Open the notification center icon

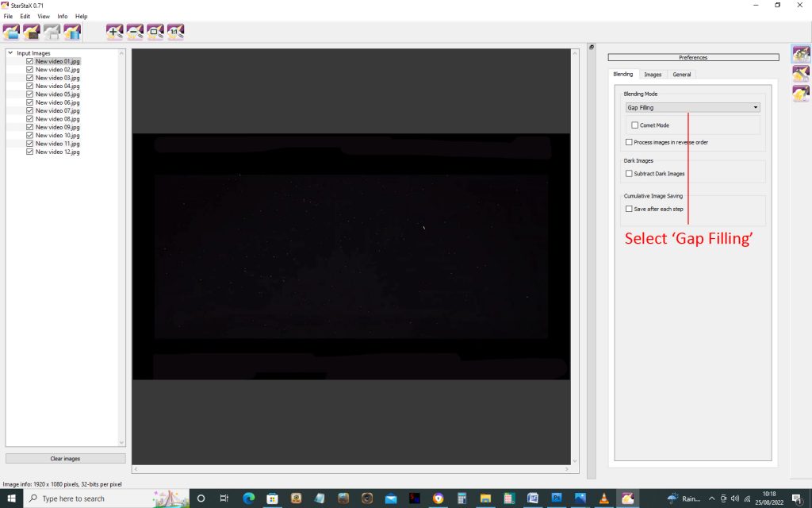pyautogui.click(x=798, y=498)
